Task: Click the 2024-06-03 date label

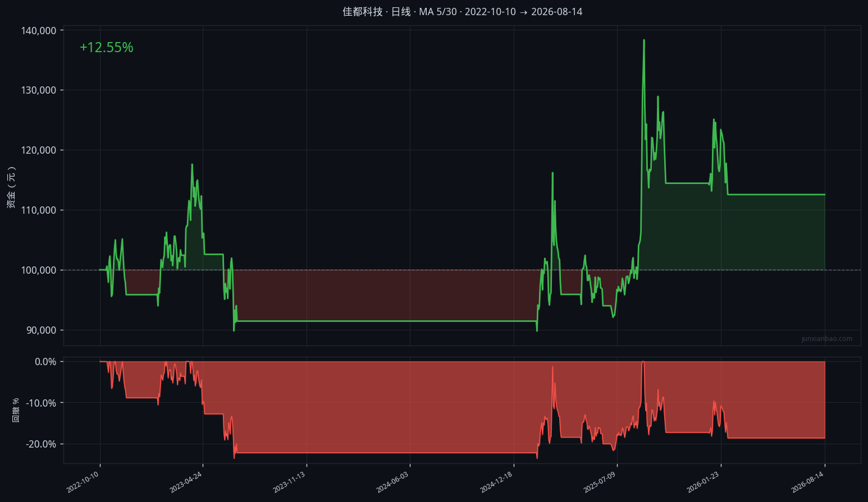Action: (392, 482)
